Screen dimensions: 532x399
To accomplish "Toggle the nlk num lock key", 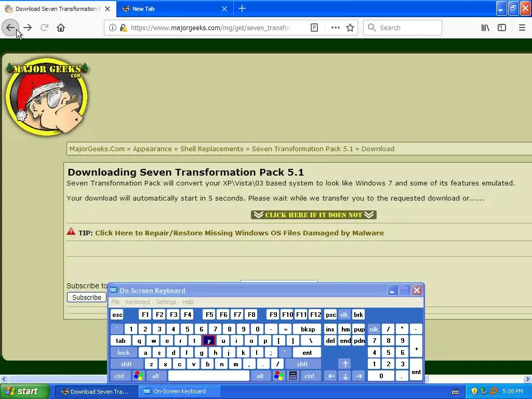I will point(374,329).
